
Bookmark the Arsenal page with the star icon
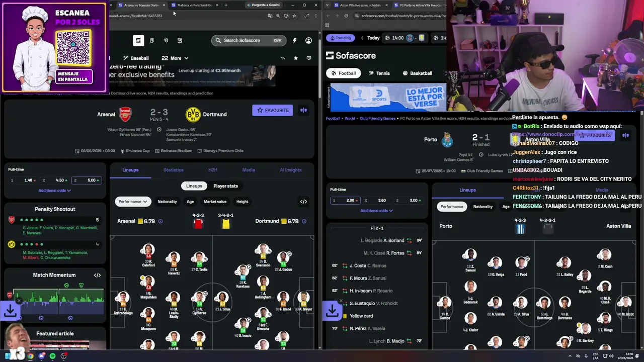294,16
